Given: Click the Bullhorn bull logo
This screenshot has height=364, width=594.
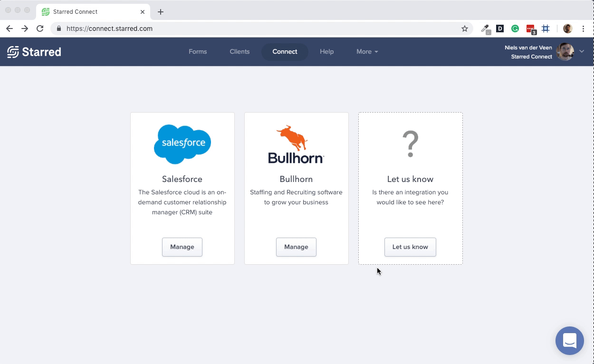Looking at the screenshot, I should pyautogui.click(x=296, y=144).
